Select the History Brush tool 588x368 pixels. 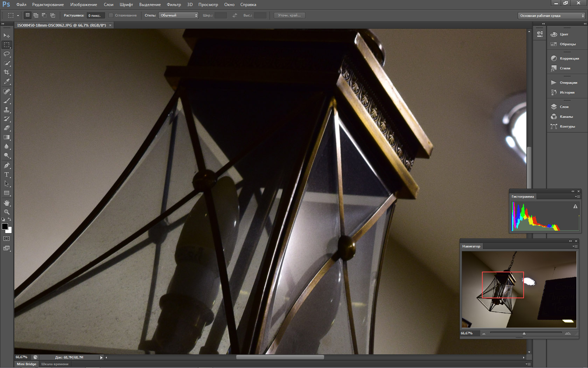(7, 119)
